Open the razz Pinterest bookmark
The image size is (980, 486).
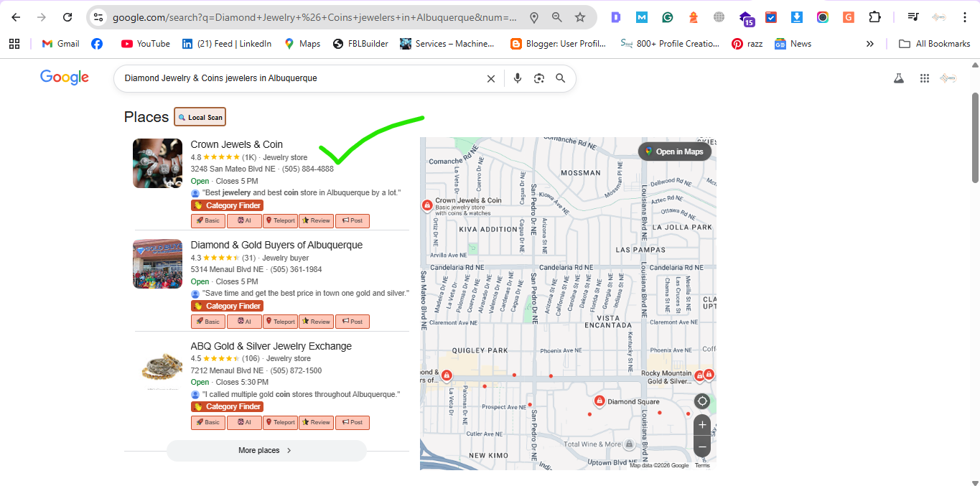pyautogui.click(x=747, y=44)
